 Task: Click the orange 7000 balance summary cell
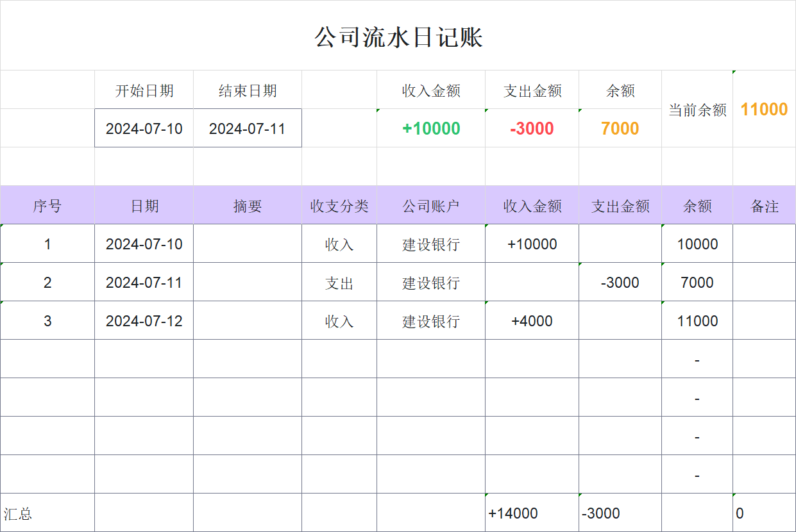pyautogui.click(x=620, y=128)
